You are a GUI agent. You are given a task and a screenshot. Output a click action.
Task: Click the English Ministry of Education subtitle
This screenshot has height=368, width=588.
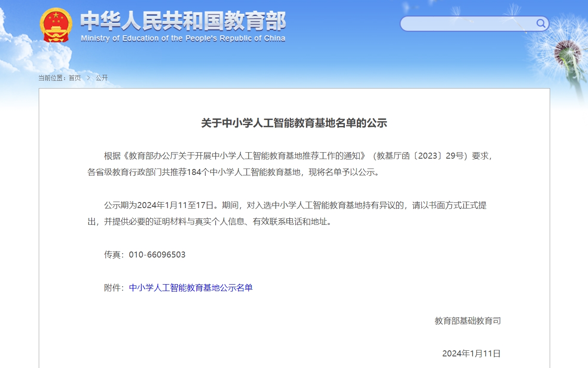pos(183,39)
